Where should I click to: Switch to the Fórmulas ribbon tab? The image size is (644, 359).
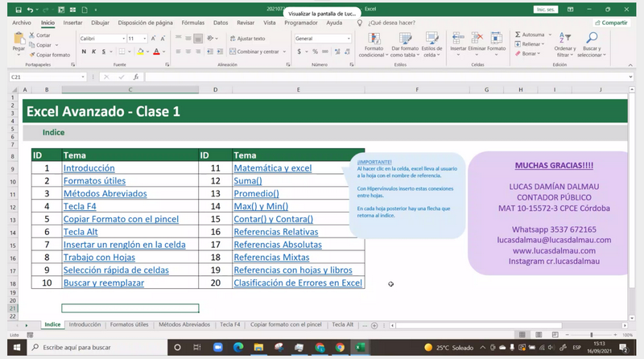(192, 23)
